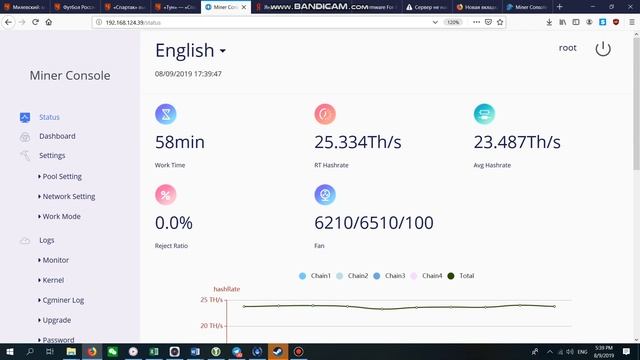The height and width of the screenshot is (360, 640).
Task: Expand Pool Setting submenu
Action: click(x=60, y=176)
